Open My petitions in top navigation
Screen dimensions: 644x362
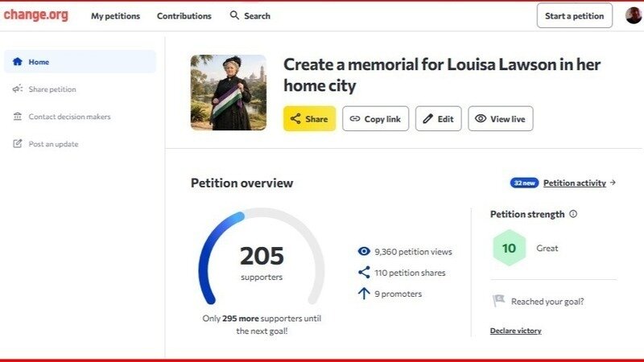coord(115,16)
